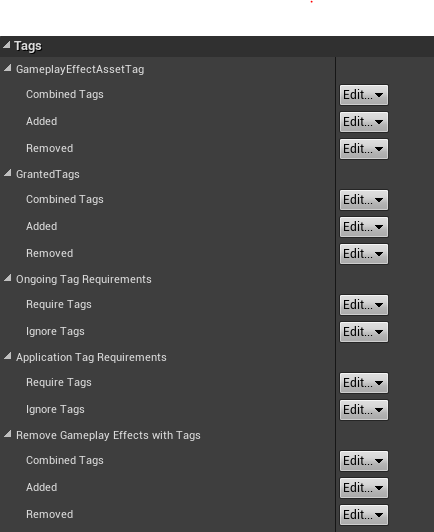
Task: Collapse the GameplayEffectAssetTag group
Action: point(7,69)
